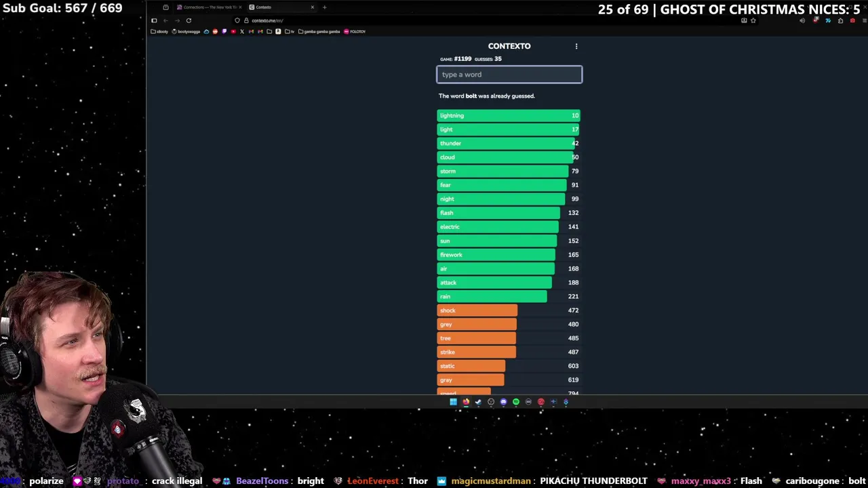Open the browser hamburger menu
The width and height of the screenshot is (868, 488).
tap(864, 20)
